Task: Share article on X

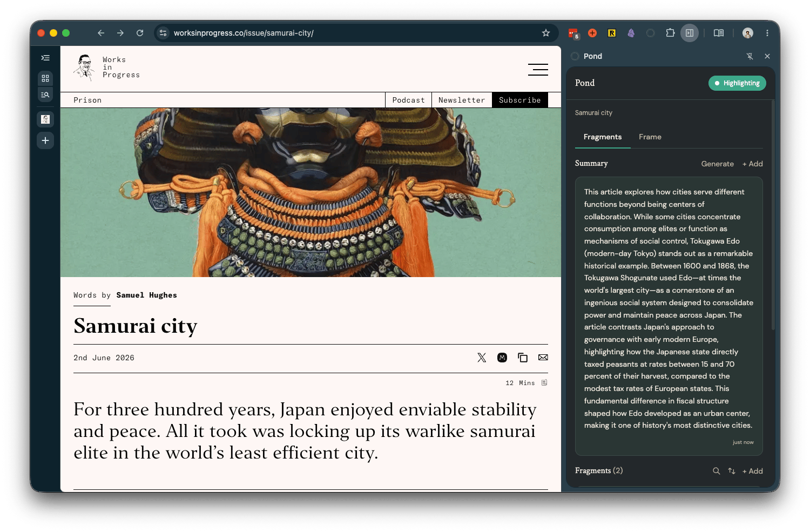Action: [482, 358]
